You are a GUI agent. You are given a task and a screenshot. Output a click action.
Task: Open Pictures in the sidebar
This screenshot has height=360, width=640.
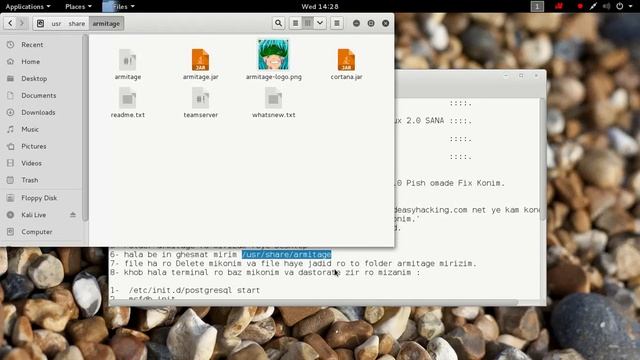pyautogui.click(x=42, y=146)
